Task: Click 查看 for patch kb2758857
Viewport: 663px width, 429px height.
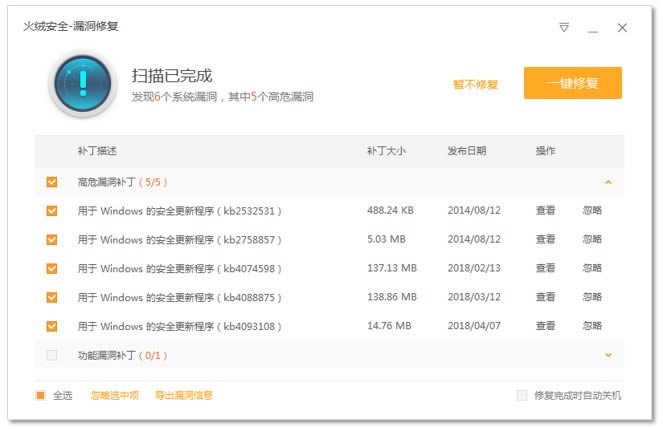Action: (x=545, y=240)
